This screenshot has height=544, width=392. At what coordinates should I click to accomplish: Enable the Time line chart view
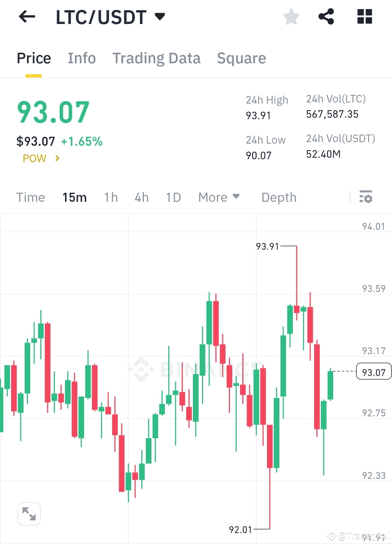coord(31,197)
